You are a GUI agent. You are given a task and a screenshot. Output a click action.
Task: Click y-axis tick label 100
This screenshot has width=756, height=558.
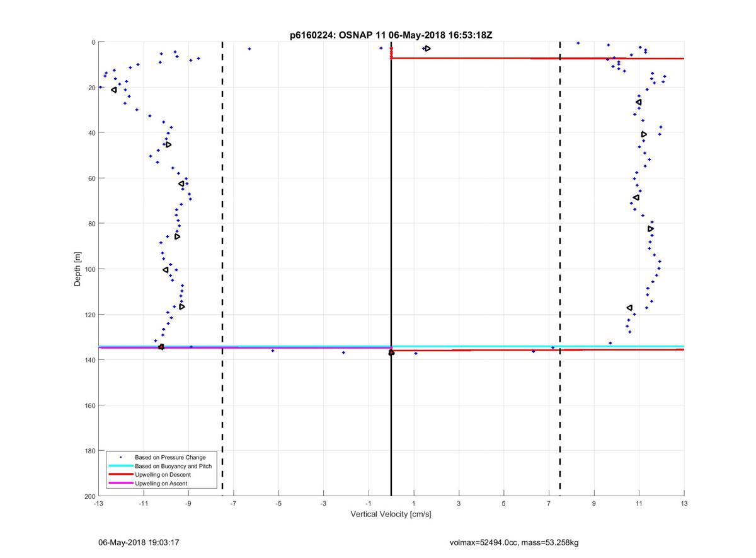point(89,269)
